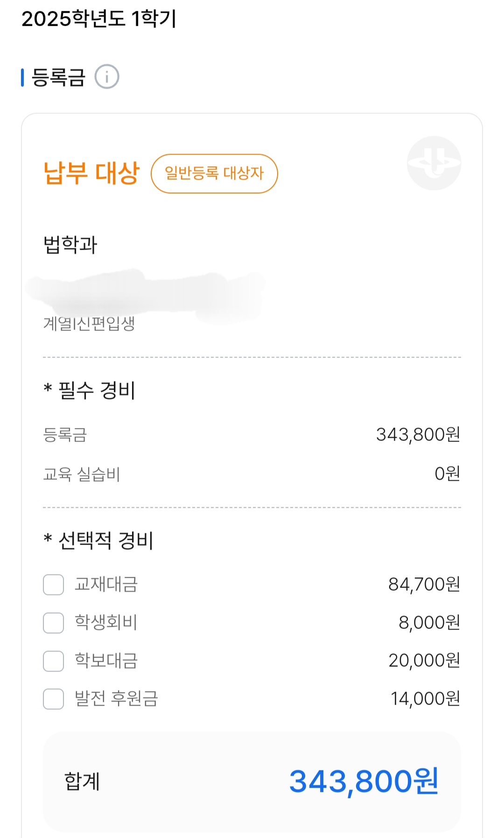The image size is (504, 838).
Task: Tap the 필수 경비 section heading
Action: [90, 390]
